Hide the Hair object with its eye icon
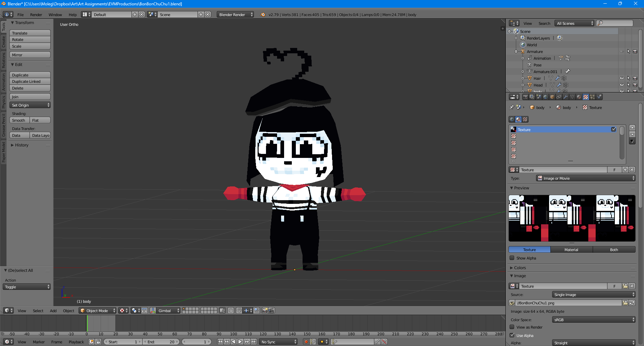The width and height of the screenshot is (644, 346). pyautogui.click(x=622, y=78)
